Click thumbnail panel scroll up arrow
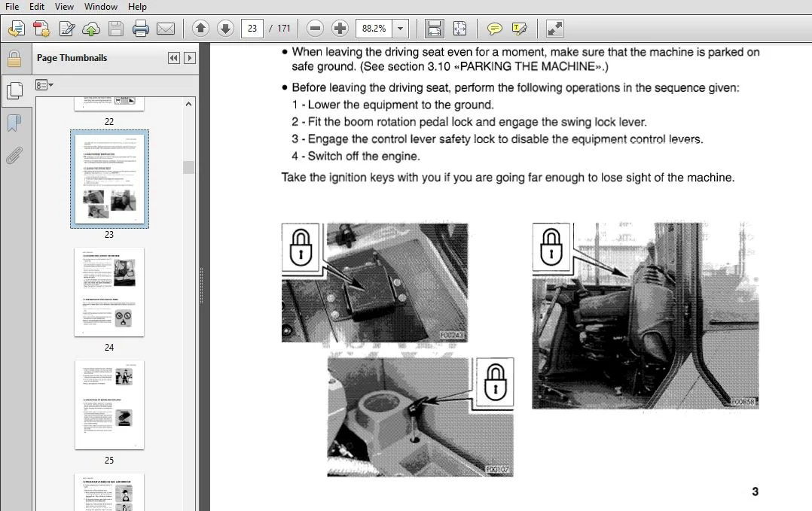The width and height of the screenshot is (812, 511). point(188,104)
